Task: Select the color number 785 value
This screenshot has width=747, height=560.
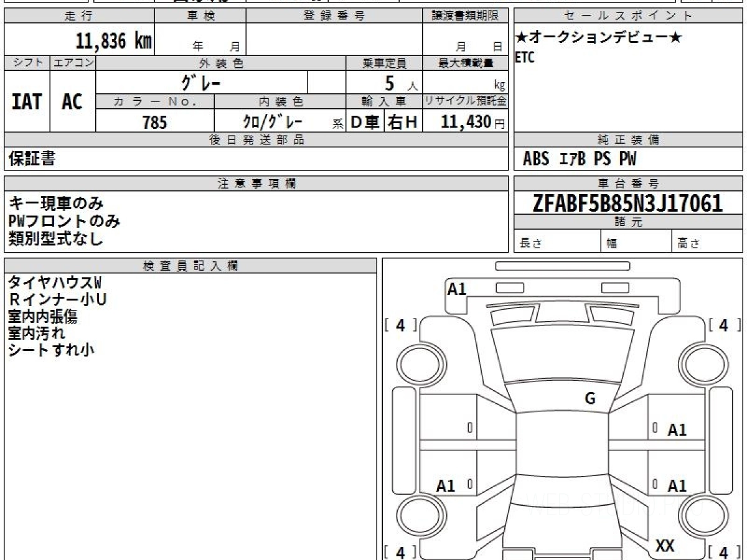Action: (x=154, y=123)
